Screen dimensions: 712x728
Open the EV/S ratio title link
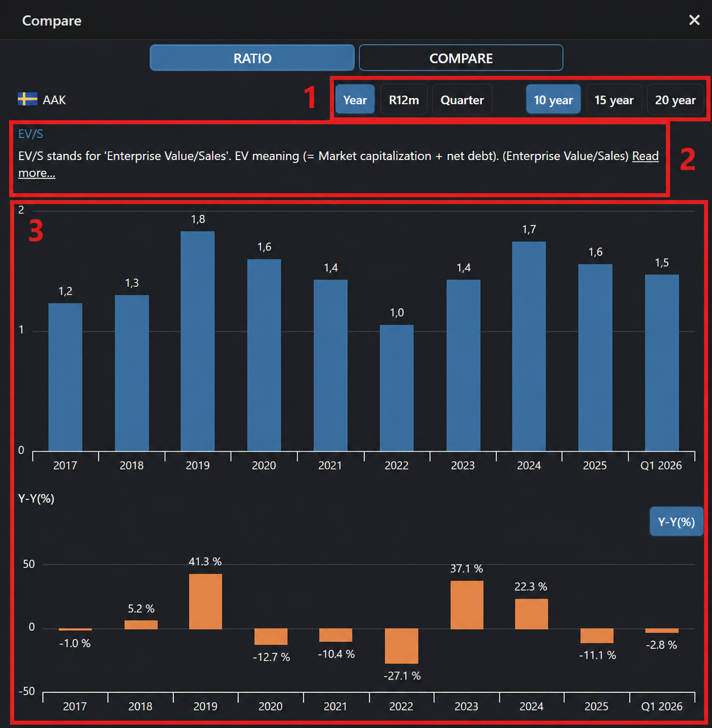coord(30,134)
